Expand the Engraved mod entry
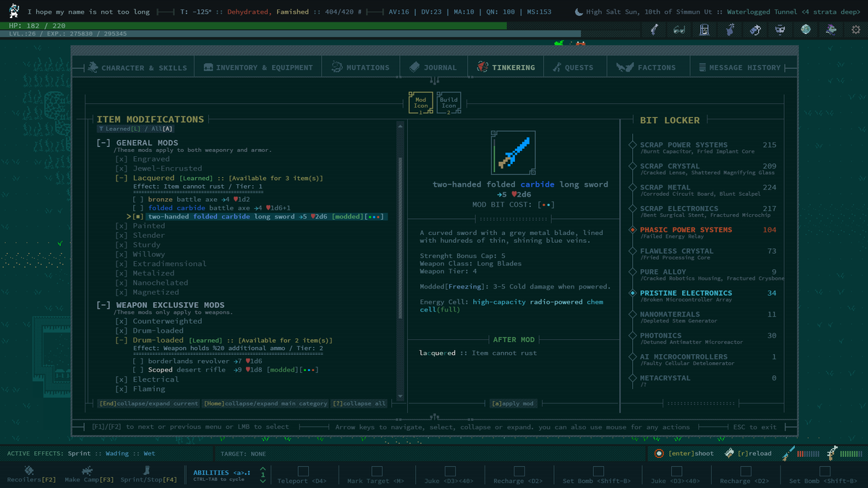Screen dimensions: 868x488 121,159
